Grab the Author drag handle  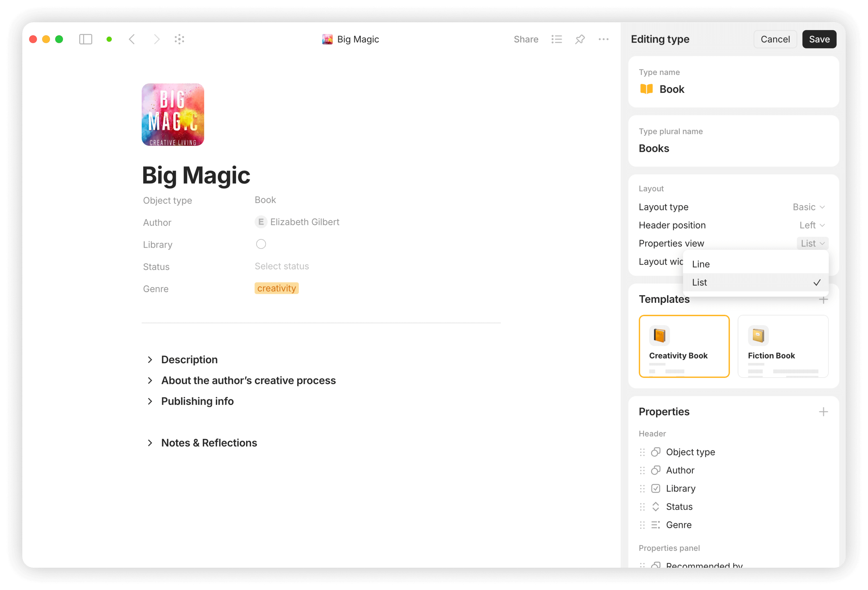pyautogui.click(x=642, y=470)
